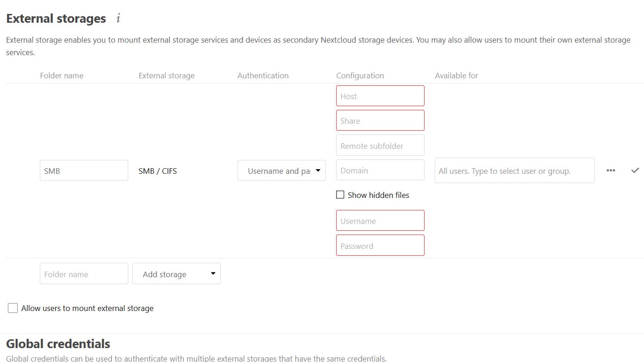Click into the Remote subfolder field

pyautogui.click(x=380, y=146)
